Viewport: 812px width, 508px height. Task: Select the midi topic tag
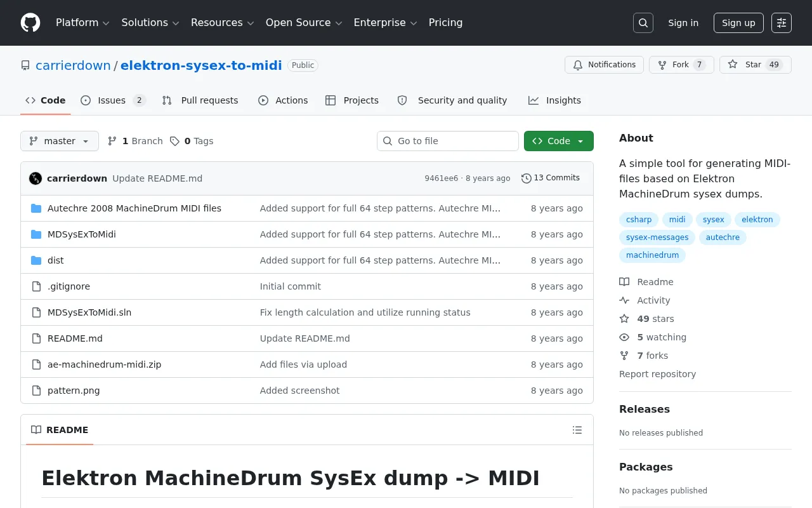click(x=678, y=220)
